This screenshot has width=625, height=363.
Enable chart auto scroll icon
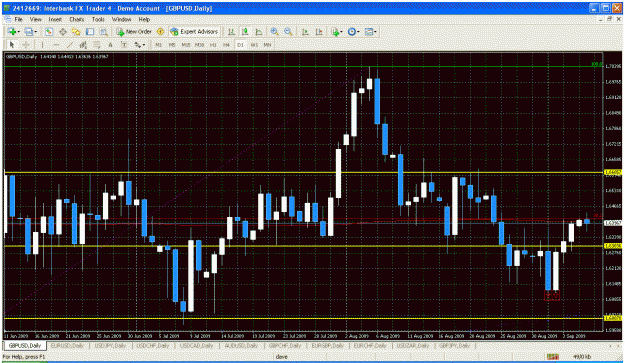305,32
